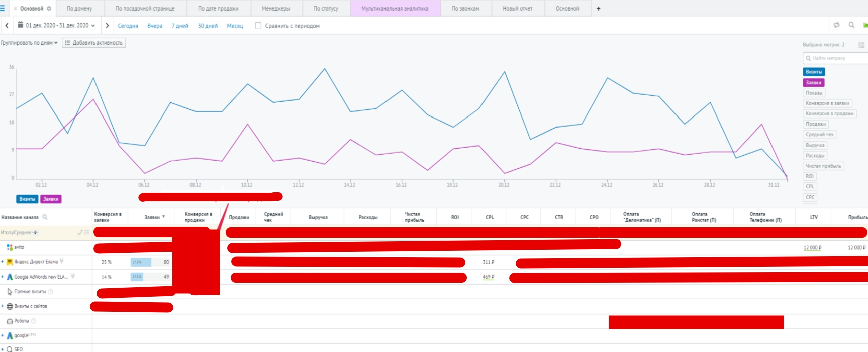Click the refresh arrows icon
The height and width of the screenshot is (352, 868).
click(836, 25)
